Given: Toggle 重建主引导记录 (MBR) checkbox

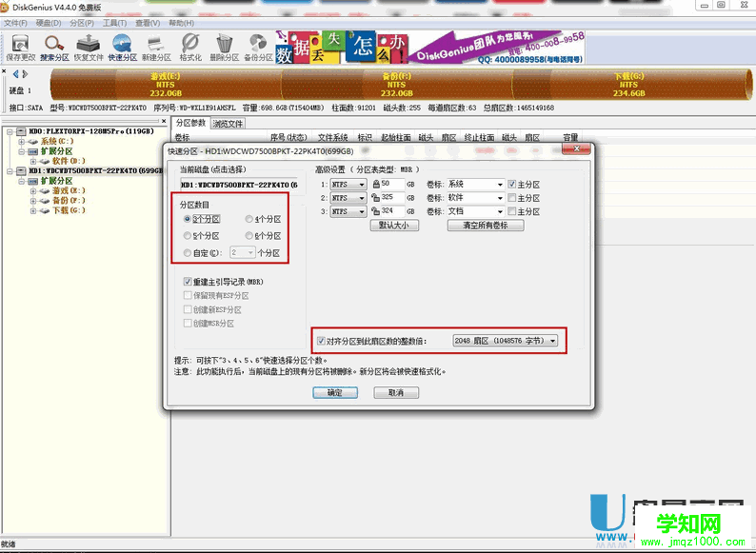Looking at the screenshot, I should pyautogui.click(x=188, y=281).
